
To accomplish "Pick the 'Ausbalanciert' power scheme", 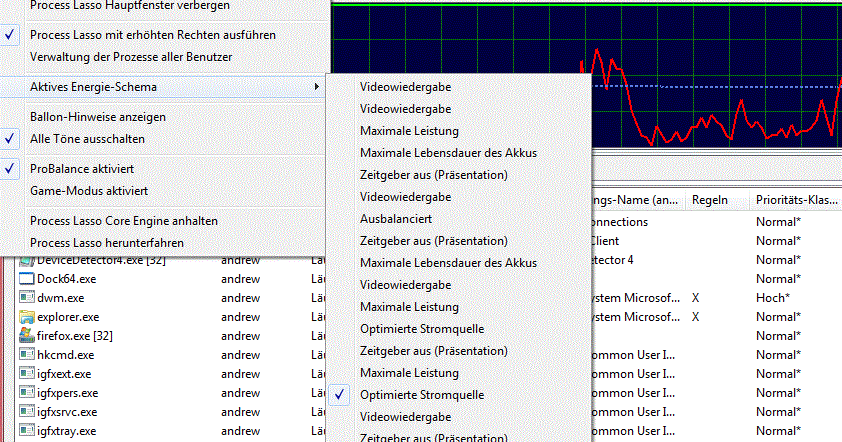I will pyautogui.click(x=459, y=219).
